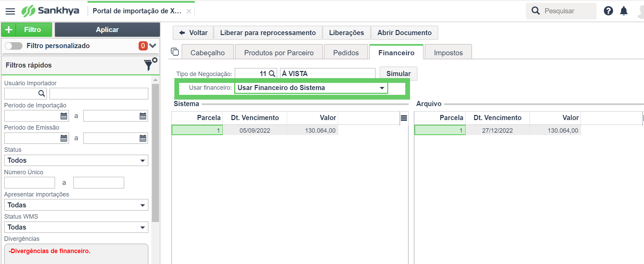Click the second Número Único input field
The width and height of the screenshot is (644, 264).
(x=99, y=182)
